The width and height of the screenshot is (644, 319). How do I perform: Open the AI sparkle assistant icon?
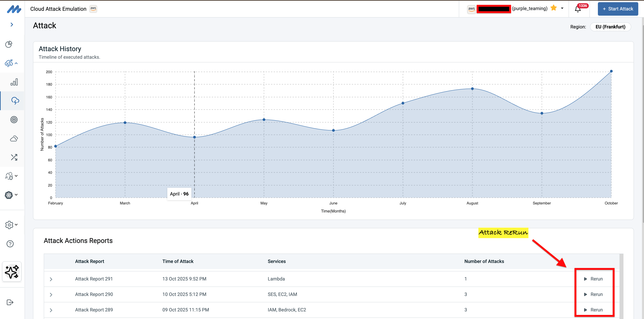coord(12,272)
